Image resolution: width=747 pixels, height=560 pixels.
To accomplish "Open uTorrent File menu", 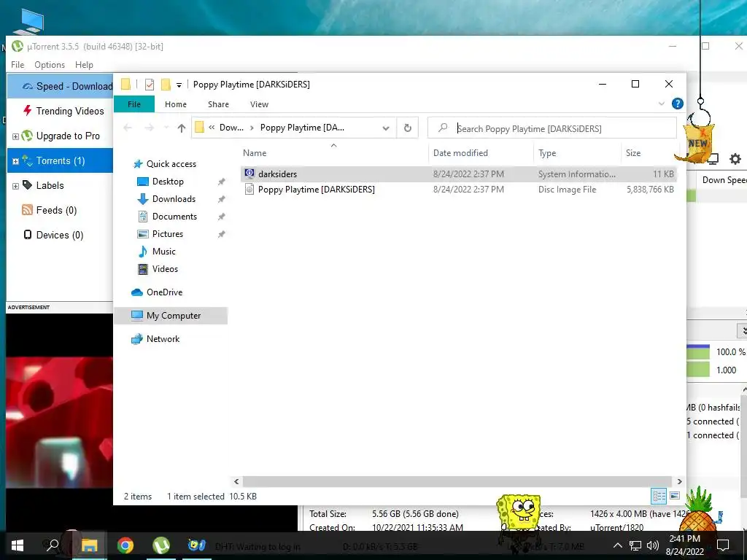I will tap(18, 65).
